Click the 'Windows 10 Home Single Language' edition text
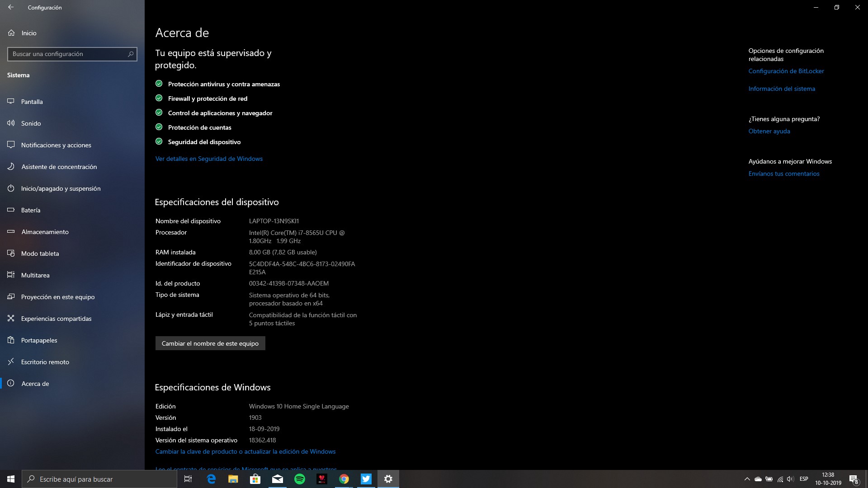Image resolution: width=868 pixels, height=488 pixels. [299, 406]
